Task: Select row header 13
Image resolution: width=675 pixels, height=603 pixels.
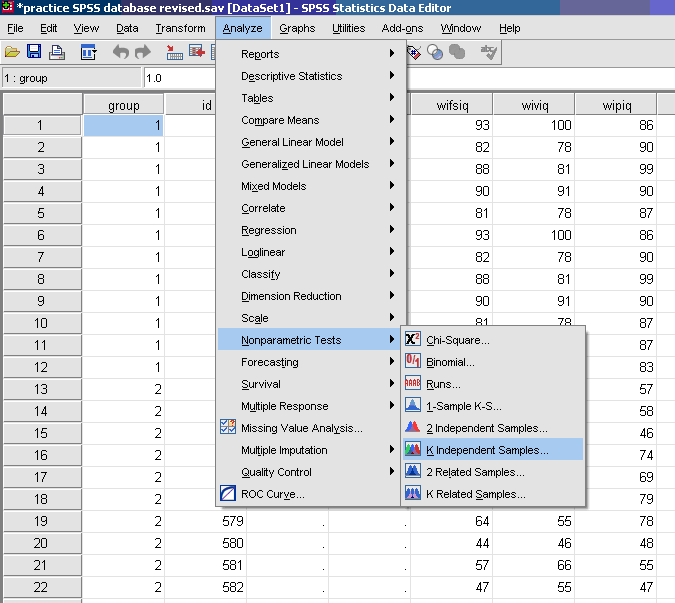Action: tap(42, 389)
